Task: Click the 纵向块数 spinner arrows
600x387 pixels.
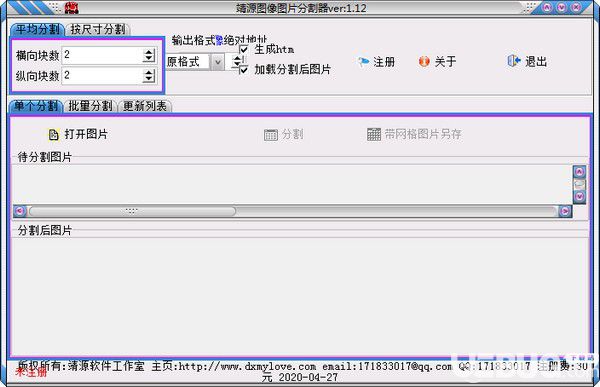Action: [149, 76]
